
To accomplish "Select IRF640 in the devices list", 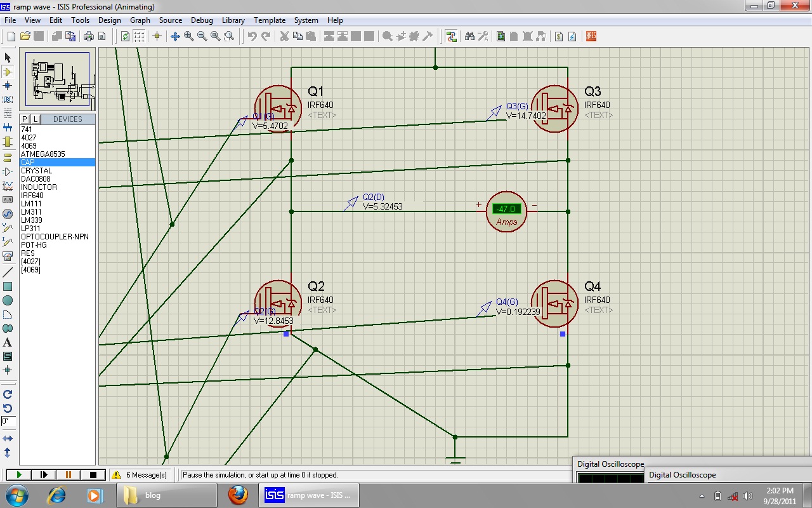I will click(x=34, y=195).
